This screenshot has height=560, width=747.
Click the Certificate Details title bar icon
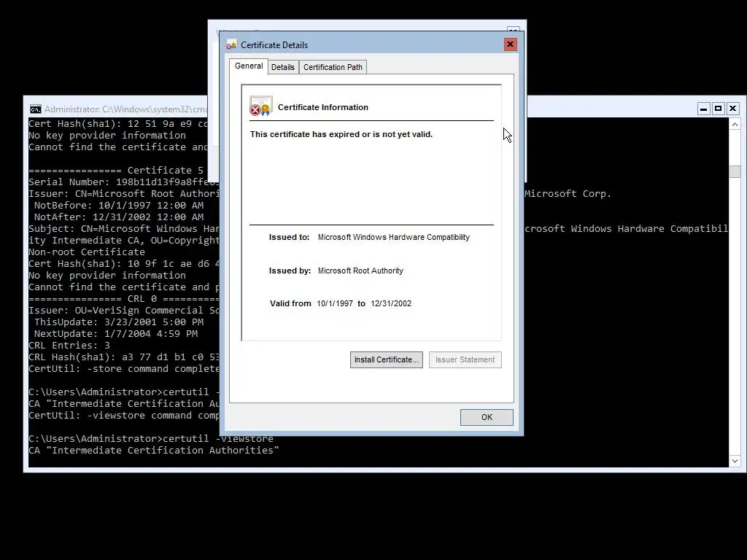(x=231, y=44)
